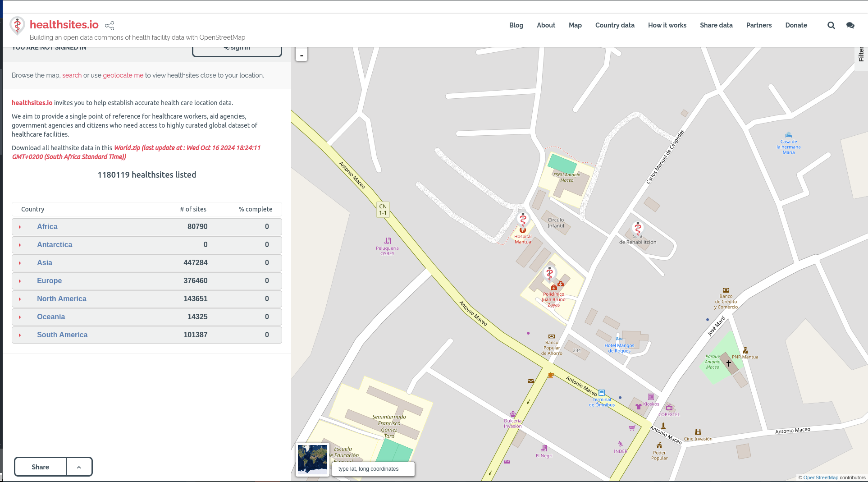The height and width of the screenshot is (482, 868).
Task: Open search via magnifying glass icon
Action: coord(831,25)
